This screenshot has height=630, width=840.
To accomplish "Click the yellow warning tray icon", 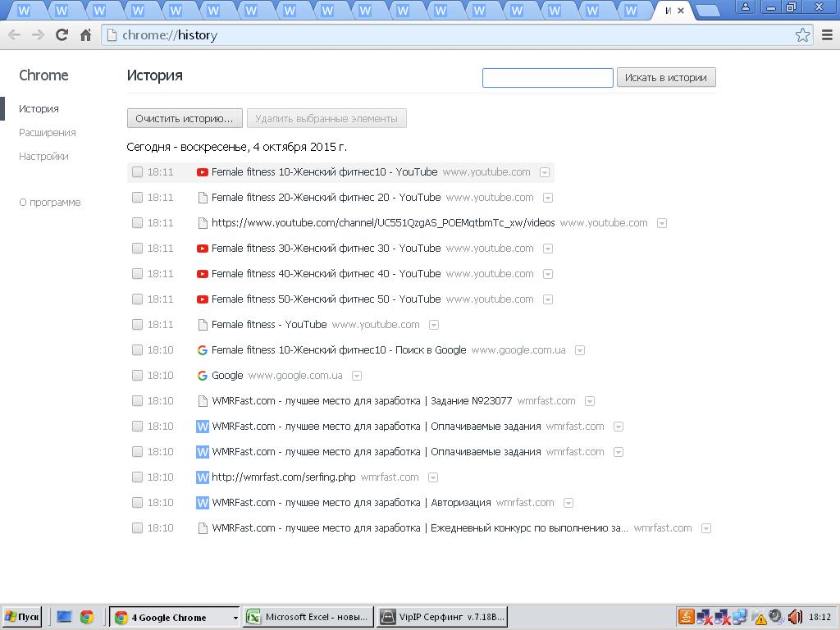I will (760, 619).
